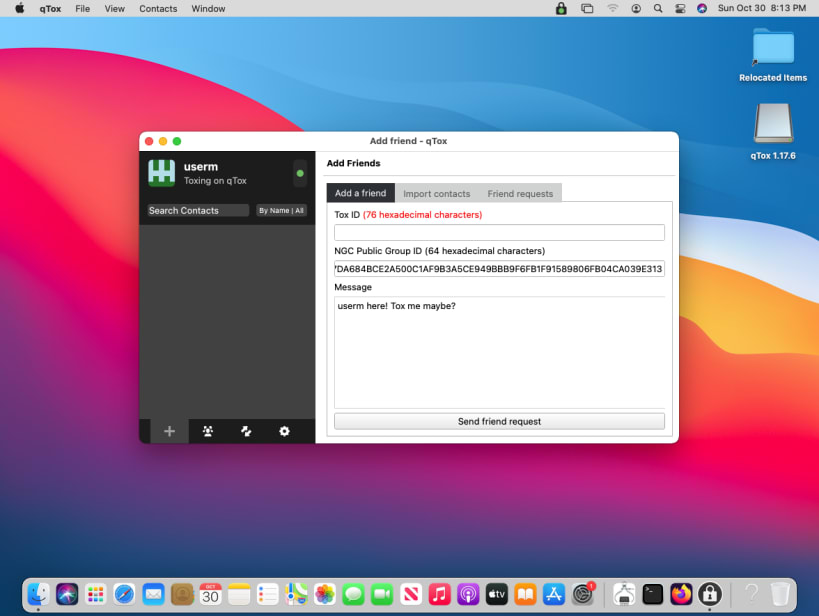Select the Add a friend tab
Image resolution: width=819 pixels, height=616 pixels.
click(360, 193)
